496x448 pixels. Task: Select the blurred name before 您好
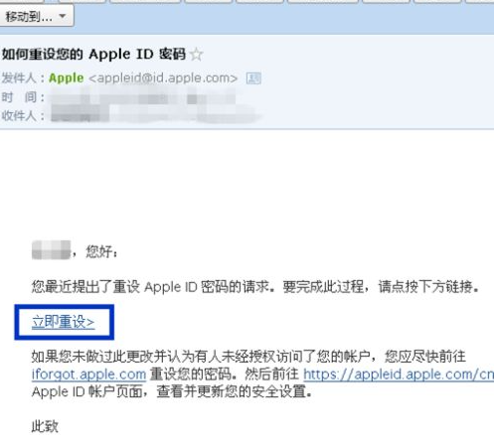(51, 250)
